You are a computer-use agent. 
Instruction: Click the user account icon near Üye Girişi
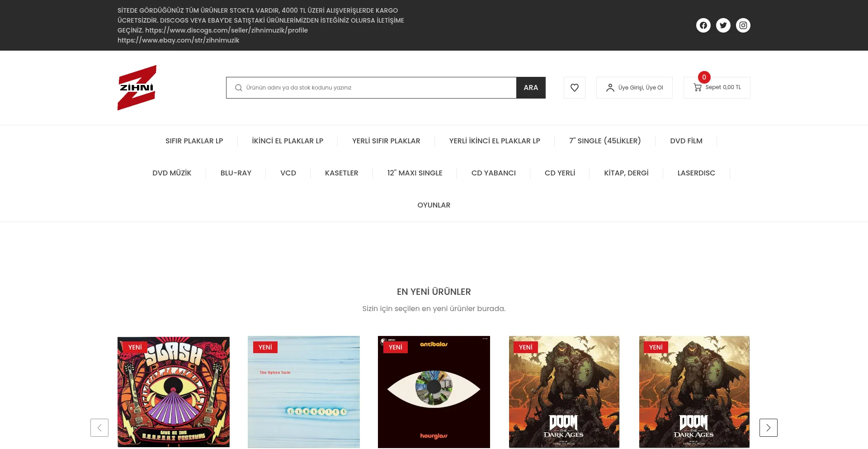(x=610, y=88)
